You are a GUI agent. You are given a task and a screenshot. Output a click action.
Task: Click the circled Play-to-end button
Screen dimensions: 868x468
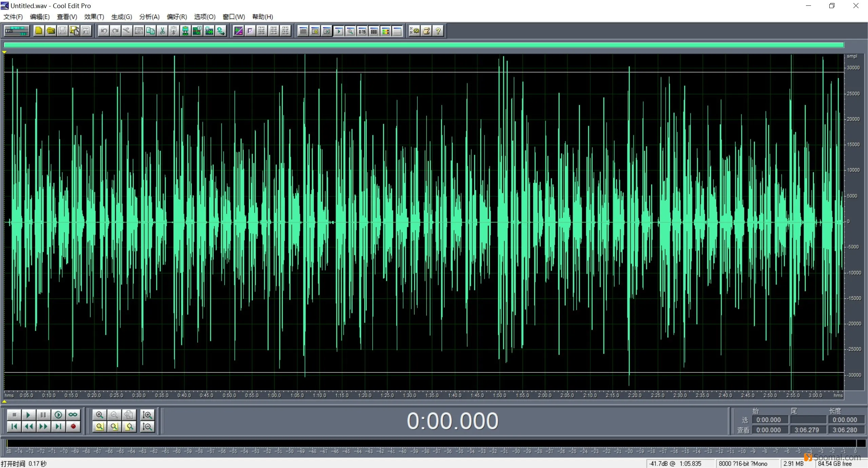58,414
